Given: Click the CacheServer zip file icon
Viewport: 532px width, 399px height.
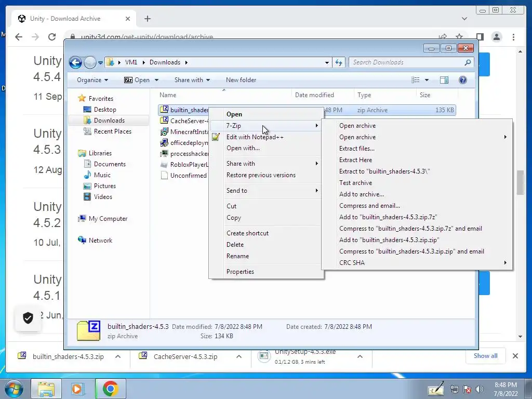Looking at the screenshot, I should pyautogui.click(x=164, y=120).
